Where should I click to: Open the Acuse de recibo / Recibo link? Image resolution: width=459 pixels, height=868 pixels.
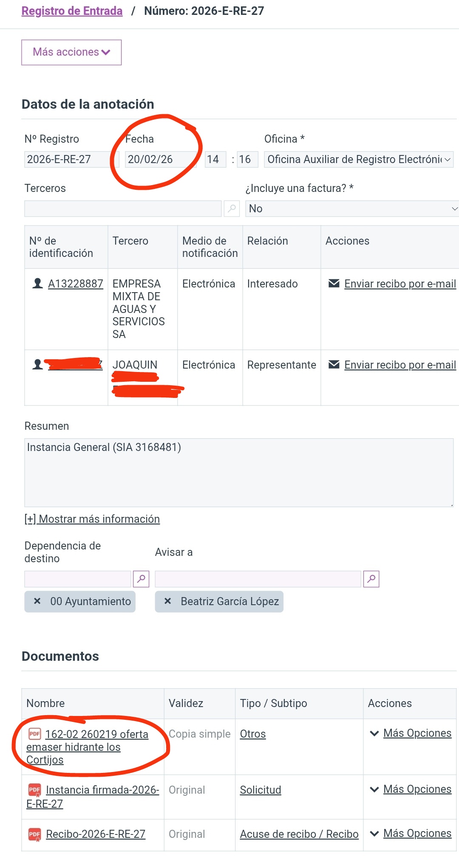coord(299,834)
